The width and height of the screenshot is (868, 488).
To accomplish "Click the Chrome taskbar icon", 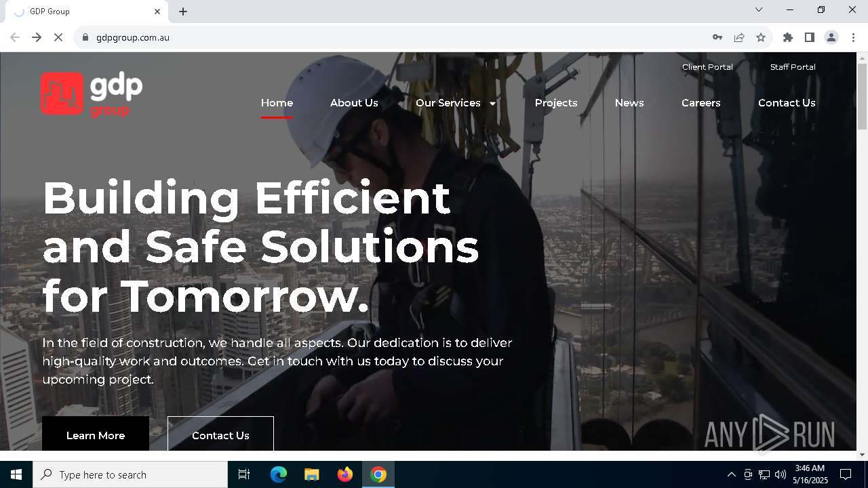I will coord(378,474).
